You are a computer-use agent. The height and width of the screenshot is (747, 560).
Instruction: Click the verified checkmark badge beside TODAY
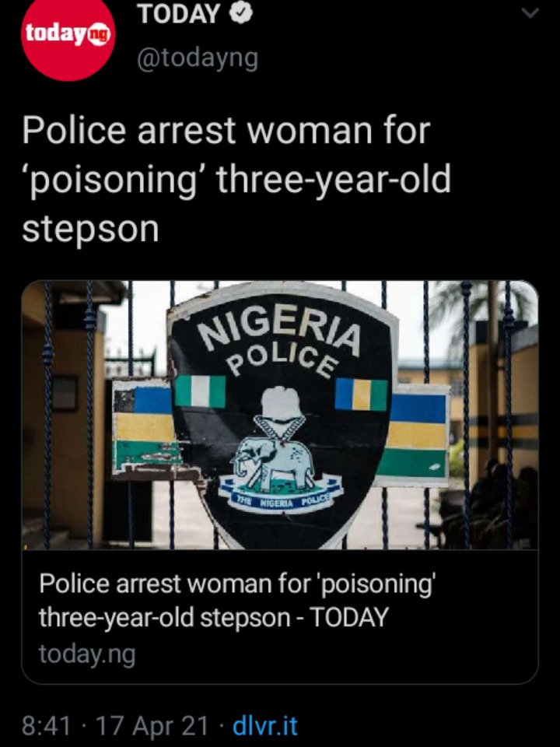pyautogui.click(x=241, y=14)
